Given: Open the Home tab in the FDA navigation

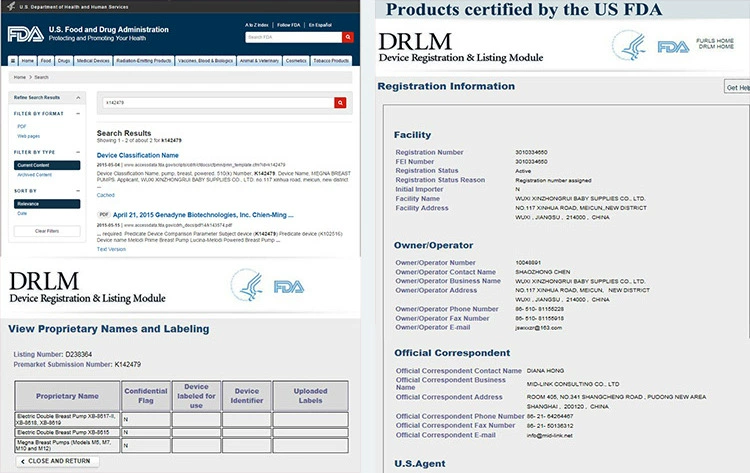Looking at the screenshot, I should (28, 61).
